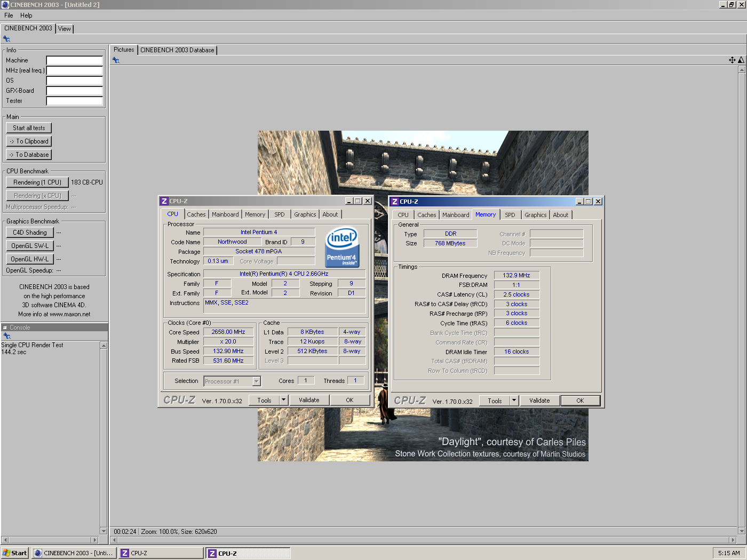Image resolution: width=747 pixels, height=560 pixels.
Task: Click the To Clipboard button
Action: (29, 141)
